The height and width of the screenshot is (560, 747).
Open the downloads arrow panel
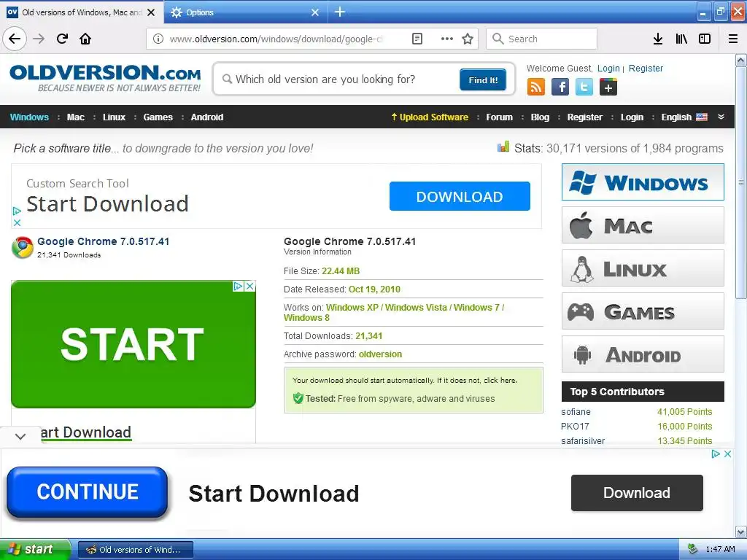(658, 39)
